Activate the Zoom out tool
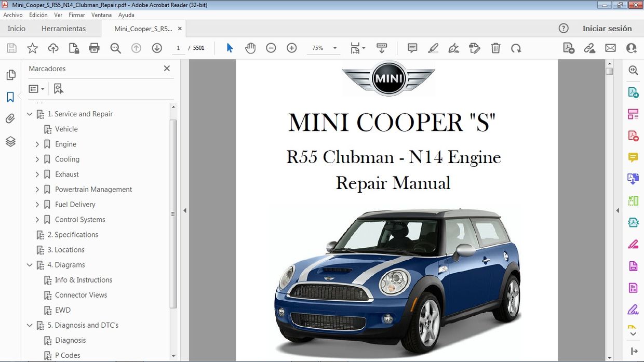The height and width of the screenshot is (362, 644). [x=271, y=48]
